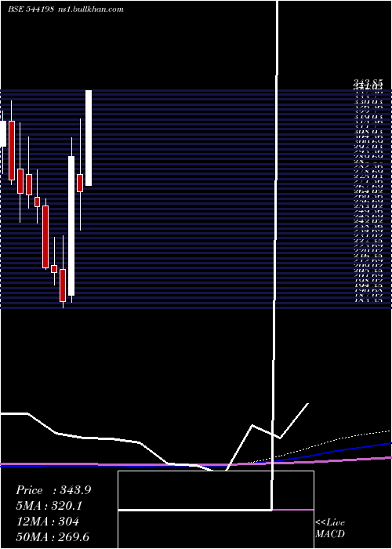Click the "12MA : 304" value
The height and width of the screenshot is (549, 392).
[x=47, y=522]
